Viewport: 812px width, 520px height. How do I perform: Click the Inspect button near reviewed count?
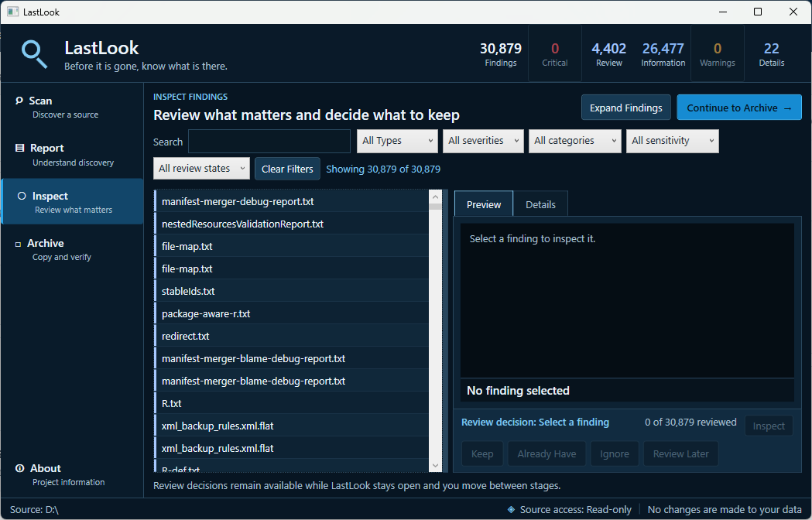(x=769, y=426)
